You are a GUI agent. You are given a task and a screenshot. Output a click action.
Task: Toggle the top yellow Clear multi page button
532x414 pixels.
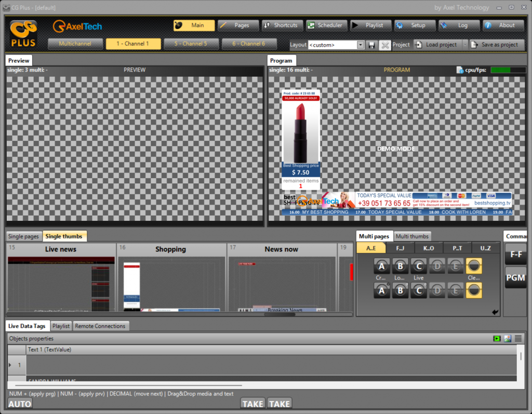[474, 266]
